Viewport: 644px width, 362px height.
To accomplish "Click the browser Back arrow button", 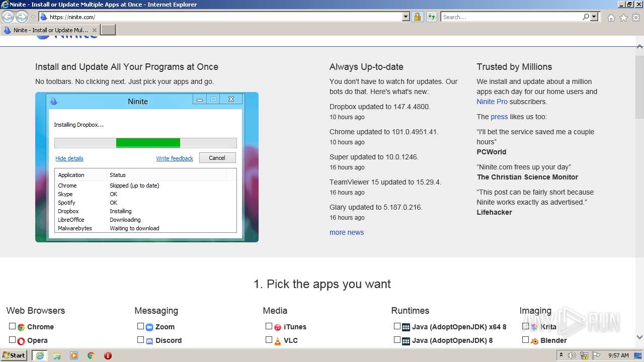I will tap(8, 17).
